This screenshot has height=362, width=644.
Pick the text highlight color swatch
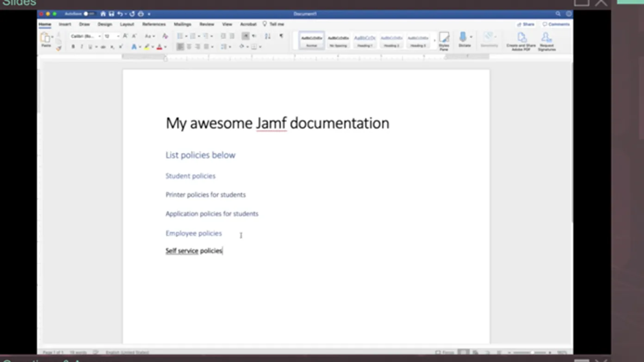(x=147, y=46)
